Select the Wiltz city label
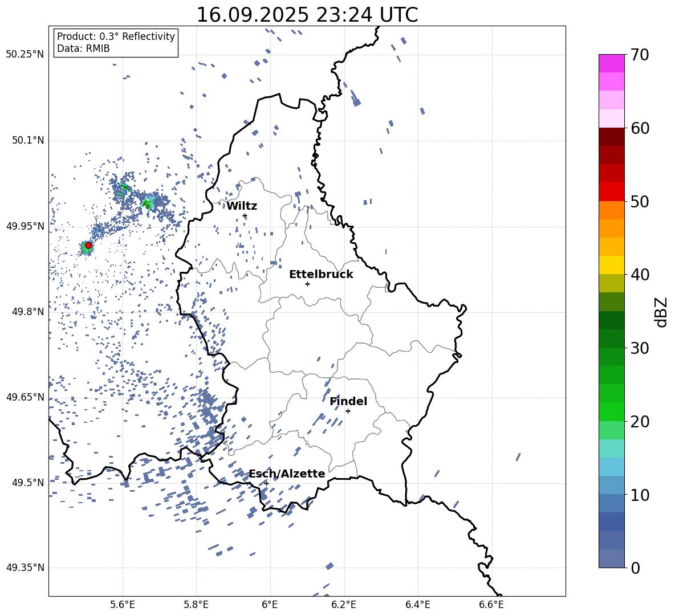This screenshot has height=616, width=675. point(242,206)
